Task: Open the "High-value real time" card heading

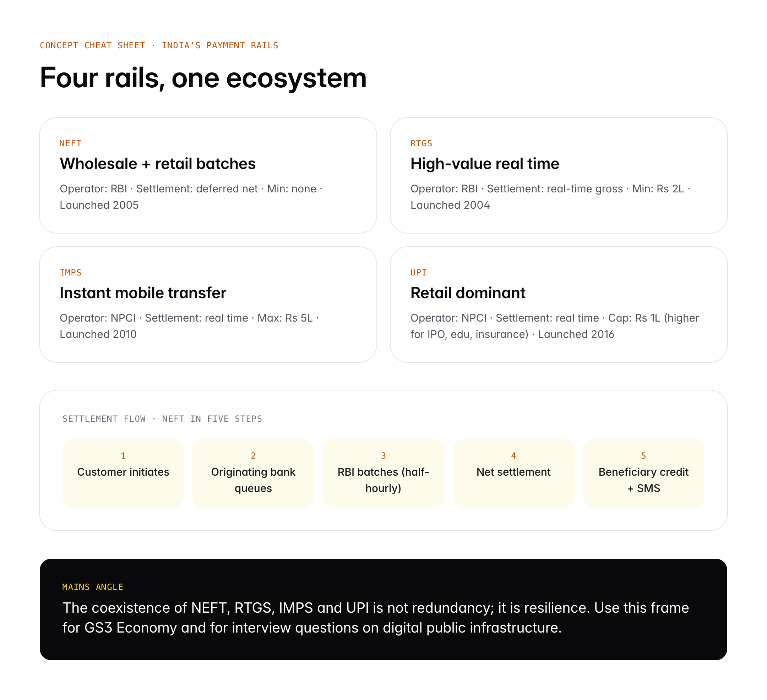Action: click(x=484, y=164)
